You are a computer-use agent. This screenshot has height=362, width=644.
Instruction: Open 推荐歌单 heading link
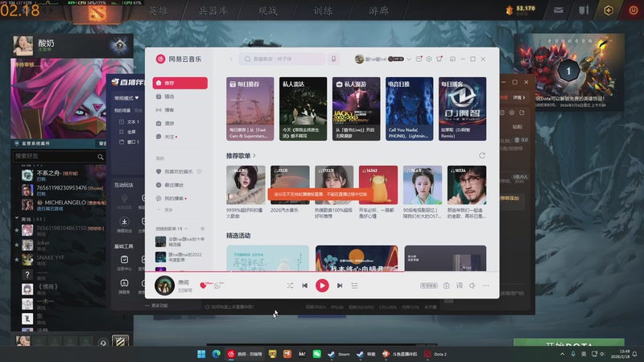[x=241, y=156]
